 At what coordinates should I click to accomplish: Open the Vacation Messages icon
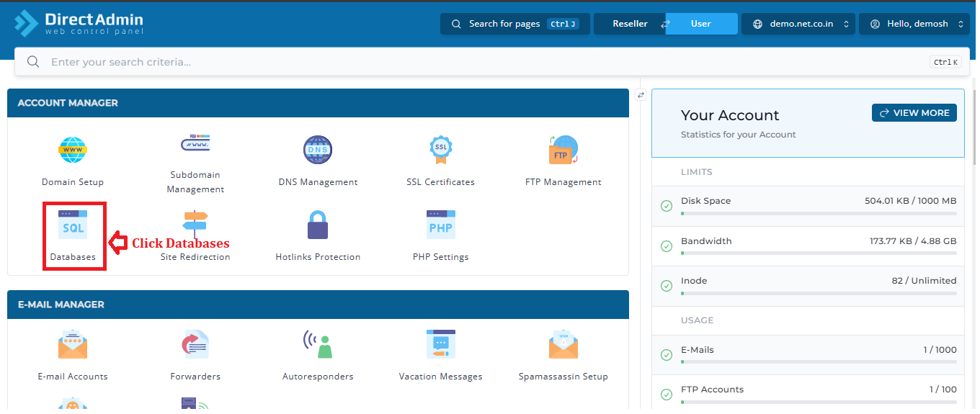(440, 344)
